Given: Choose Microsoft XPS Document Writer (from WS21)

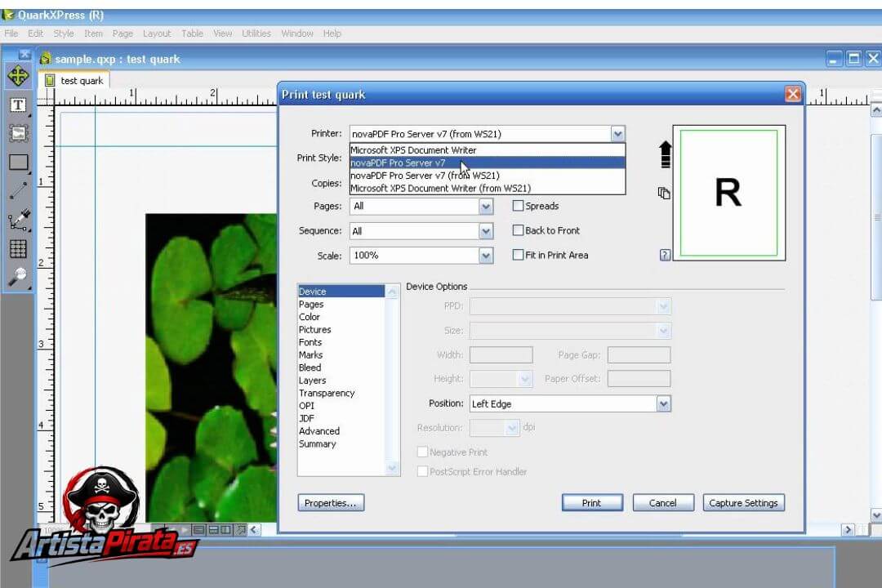Looking at the screenshot, I should pos(487,188).
